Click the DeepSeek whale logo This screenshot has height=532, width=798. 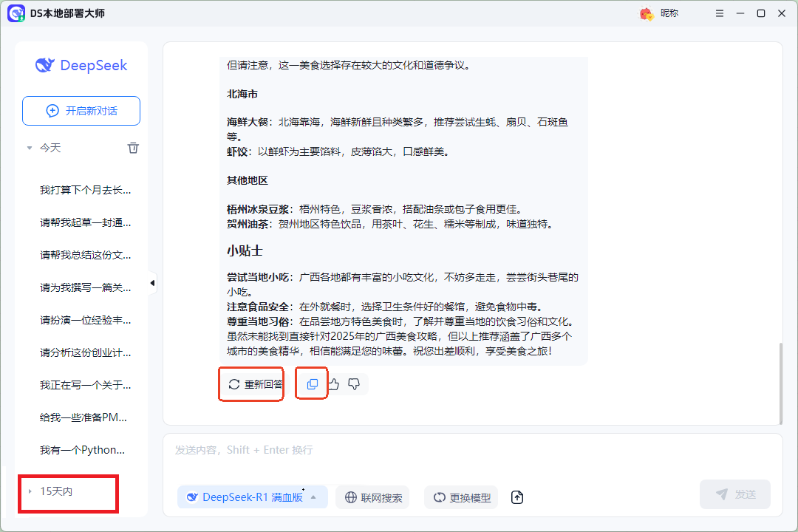tap(45, 65)
